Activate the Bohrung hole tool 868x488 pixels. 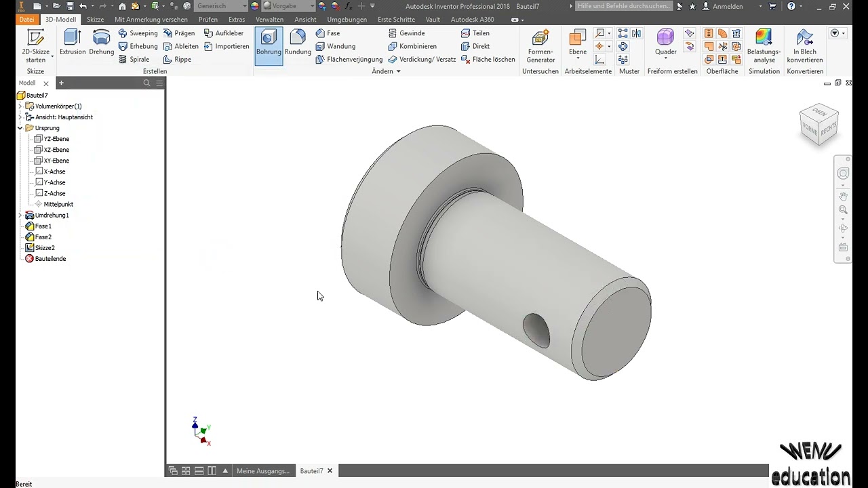pyautogui.click(x=269, y=45)
